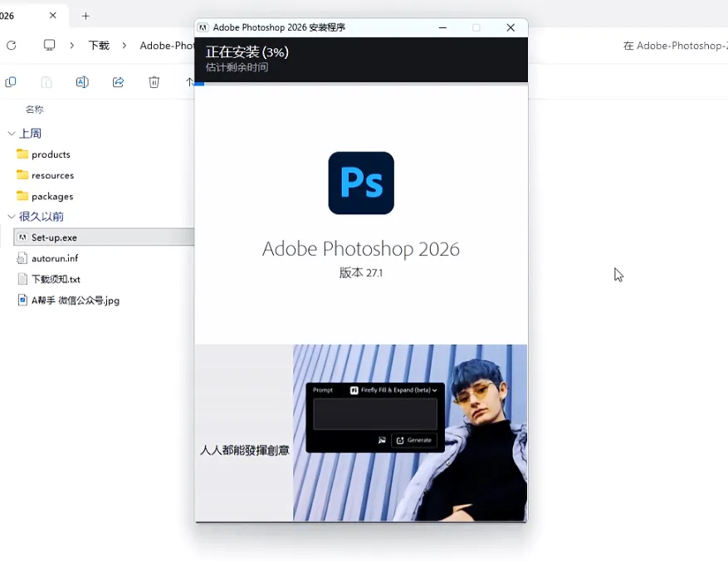Open 下载 folder in the breadcrumb

pos(99,46)
